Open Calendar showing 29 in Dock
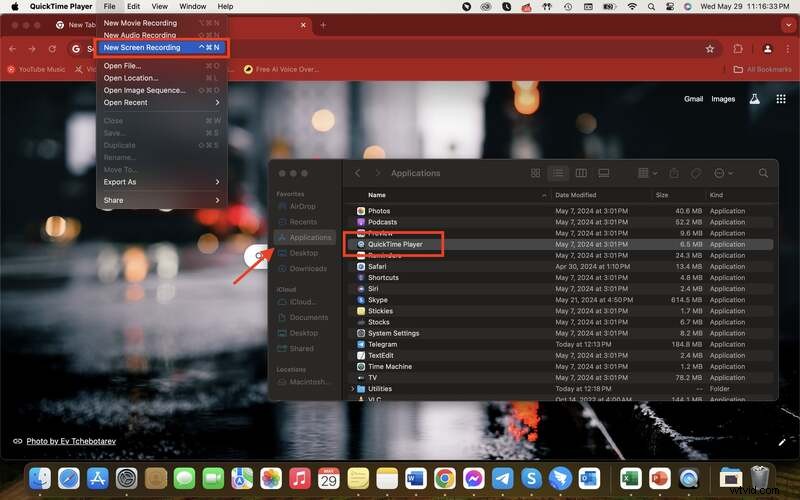 [329, 479]
